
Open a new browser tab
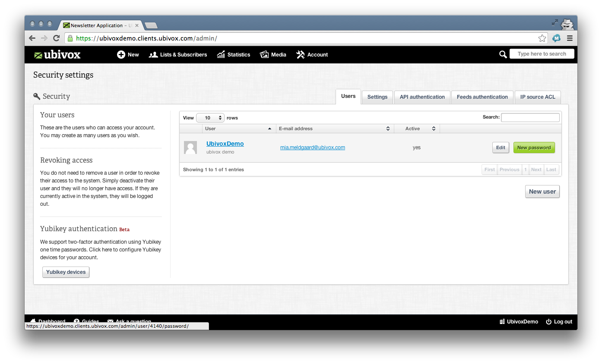(151, 26)
